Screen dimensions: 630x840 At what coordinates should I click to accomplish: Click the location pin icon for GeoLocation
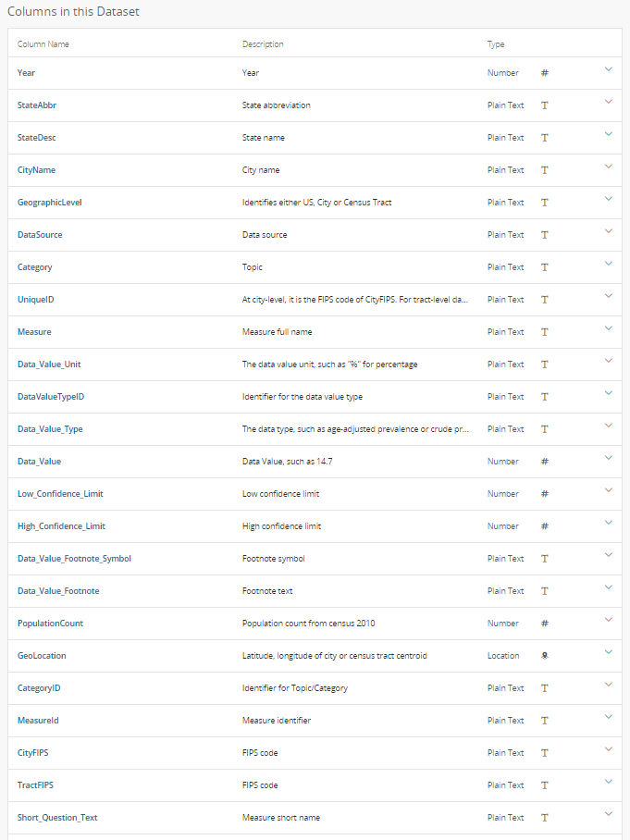coord(545,656)
